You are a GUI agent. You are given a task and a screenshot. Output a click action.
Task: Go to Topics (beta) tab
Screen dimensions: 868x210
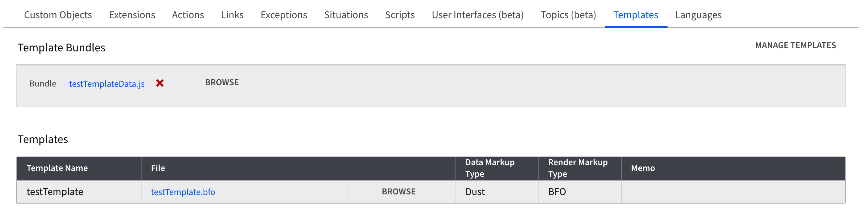[568, 15]
